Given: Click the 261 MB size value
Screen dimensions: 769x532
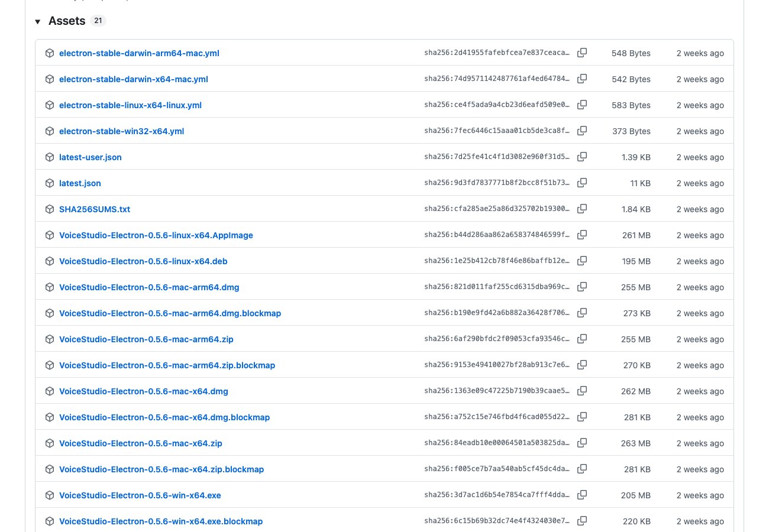Looking at the screenshot, I should click(x=636, y=235).
